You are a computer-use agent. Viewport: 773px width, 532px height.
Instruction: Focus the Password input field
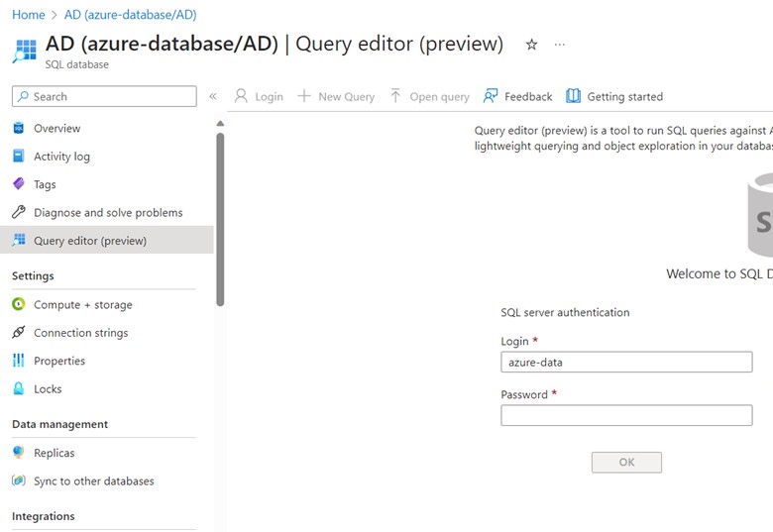(x=626, y=415)
